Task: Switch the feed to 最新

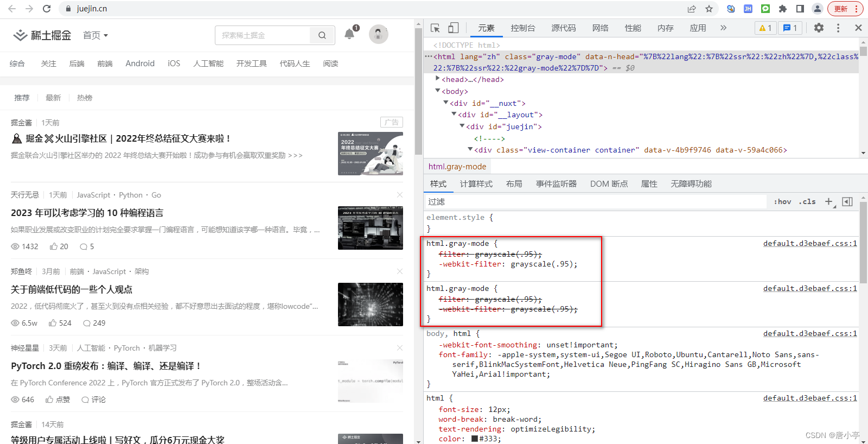Action: click(53, 98)
